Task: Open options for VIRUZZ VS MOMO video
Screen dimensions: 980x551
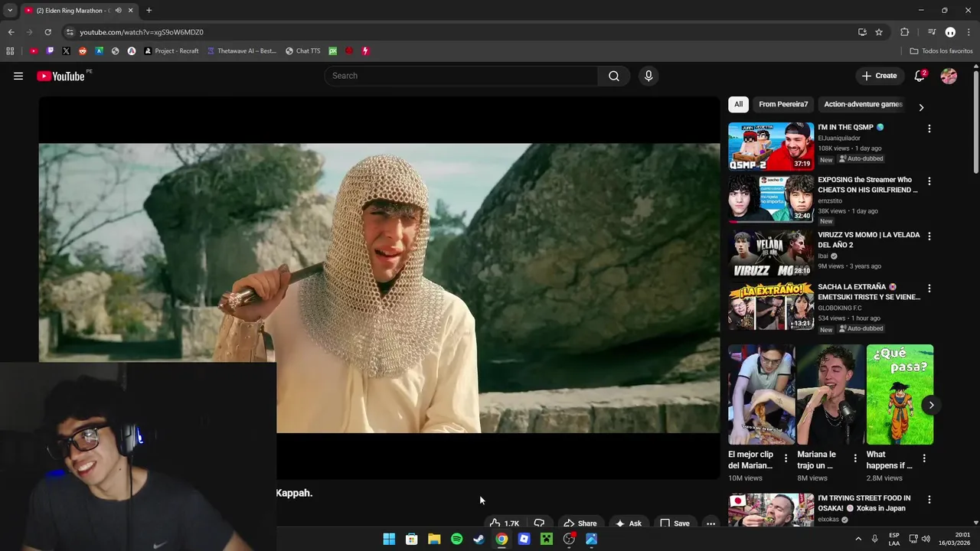Action: [929, 236]
